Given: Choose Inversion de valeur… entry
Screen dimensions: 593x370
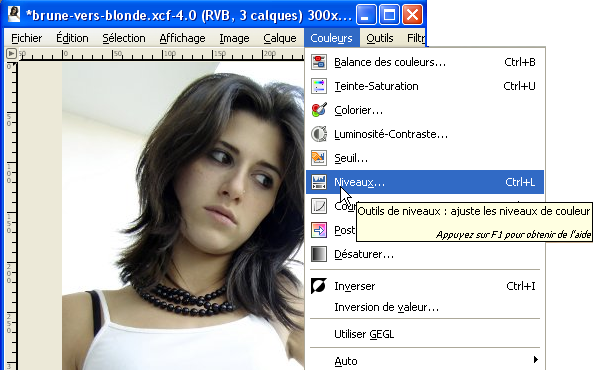Looking at the screenshot, I should tap(425, 307).
